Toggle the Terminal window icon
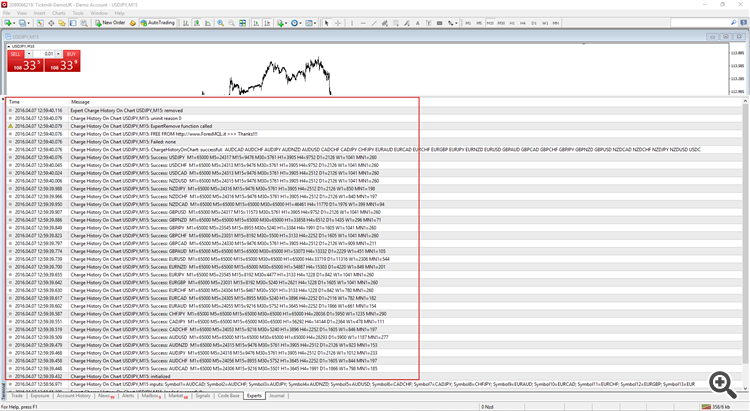This screenshot has width=750, height=411. [x=73, y=23]
